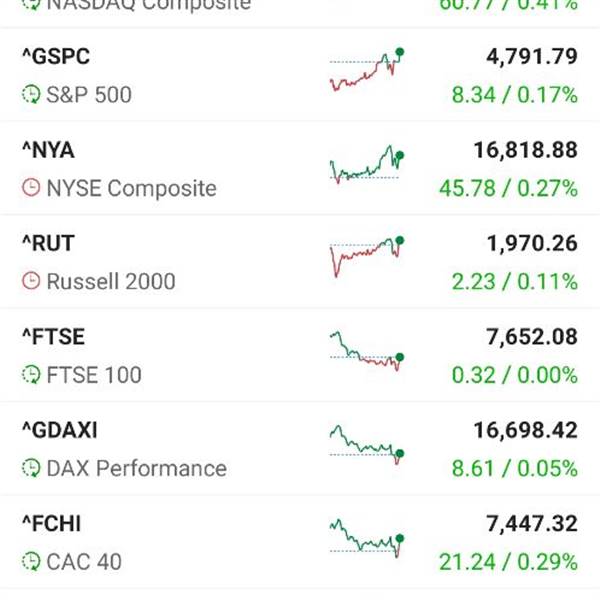View the ^GDAXI mini price chart

coord(367,445)
